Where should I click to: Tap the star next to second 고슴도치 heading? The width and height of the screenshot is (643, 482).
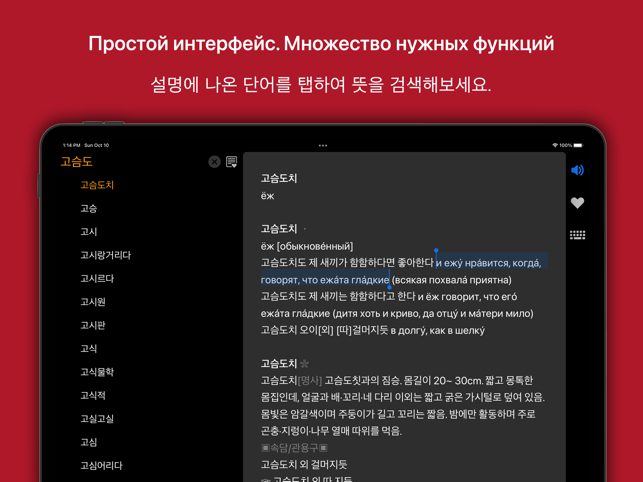coord(305,364)
